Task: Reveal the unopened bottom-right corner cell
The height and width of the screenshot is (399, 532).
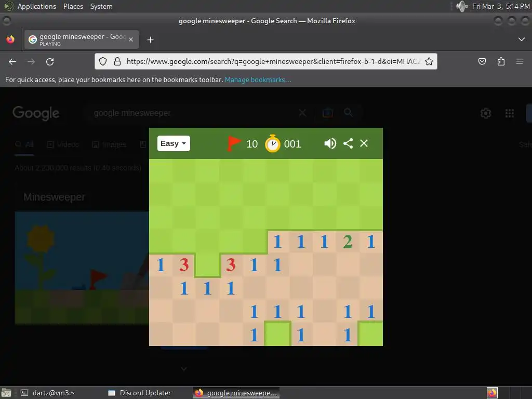Action: click(371, 334)
